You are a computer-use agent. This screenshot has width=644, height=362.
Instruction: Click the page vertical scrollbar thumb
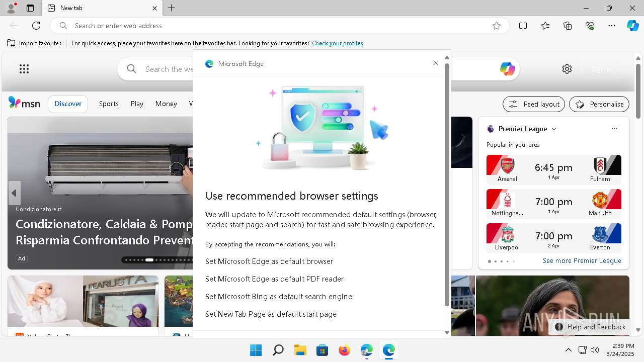pos(638,91)
